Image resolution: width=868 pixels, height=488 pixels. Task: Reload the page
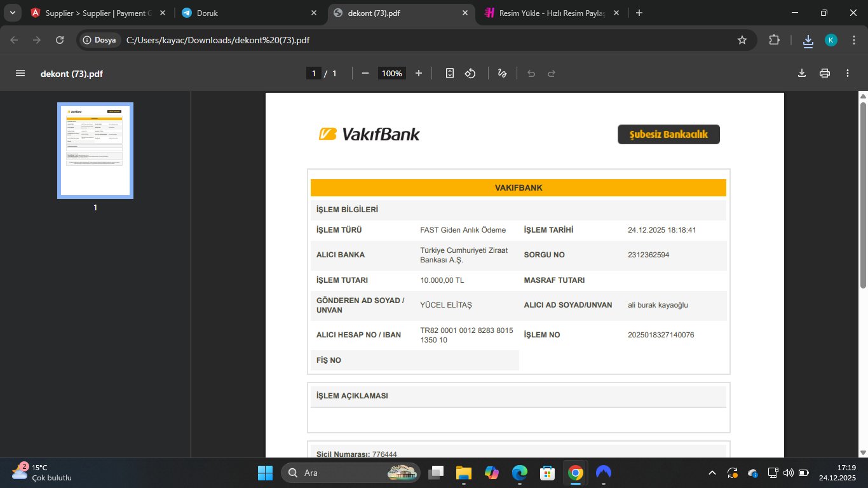point(60,40)
